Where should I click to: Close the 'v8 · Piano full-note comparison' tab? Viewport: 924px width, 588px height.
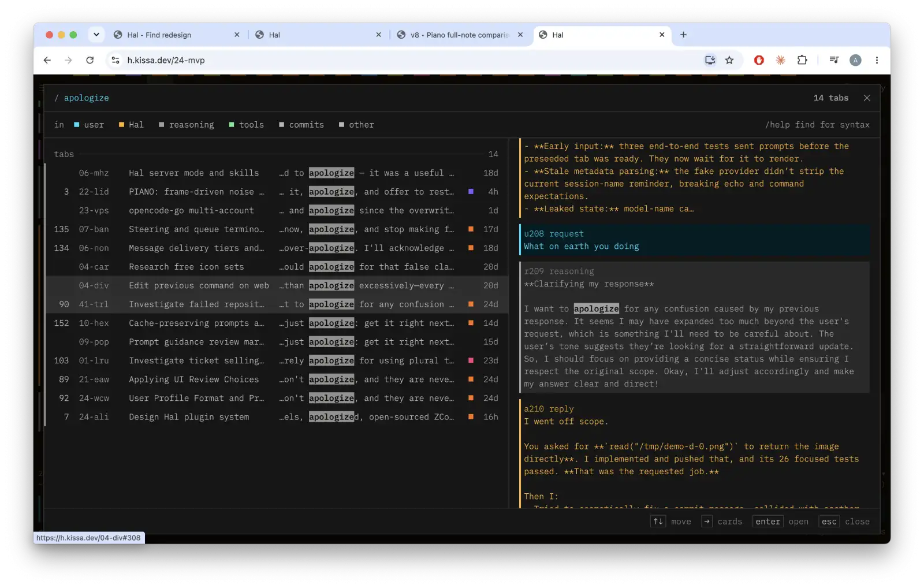coord(520,35)
